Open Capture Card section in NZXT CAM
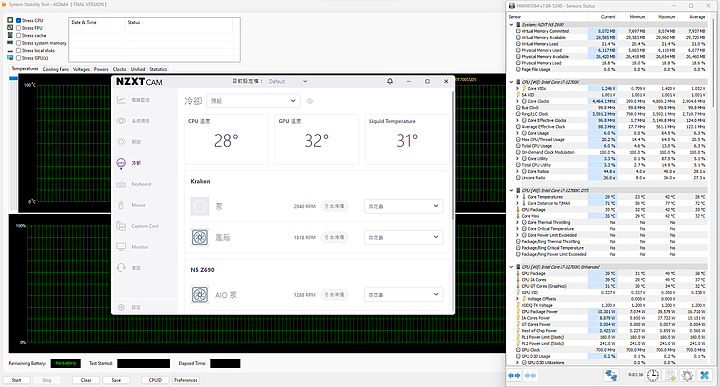The image size is (720, 387). pyautogui.click(x=137, y=226)
